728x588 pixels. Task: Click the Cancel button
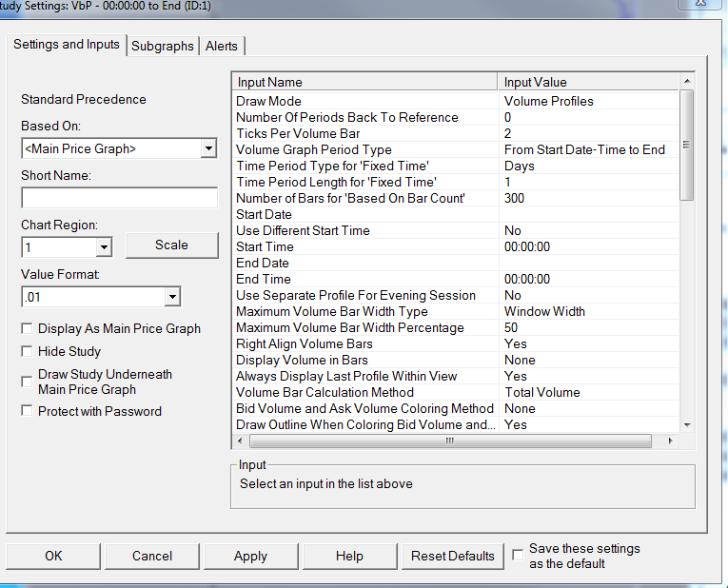coord(152,556)
